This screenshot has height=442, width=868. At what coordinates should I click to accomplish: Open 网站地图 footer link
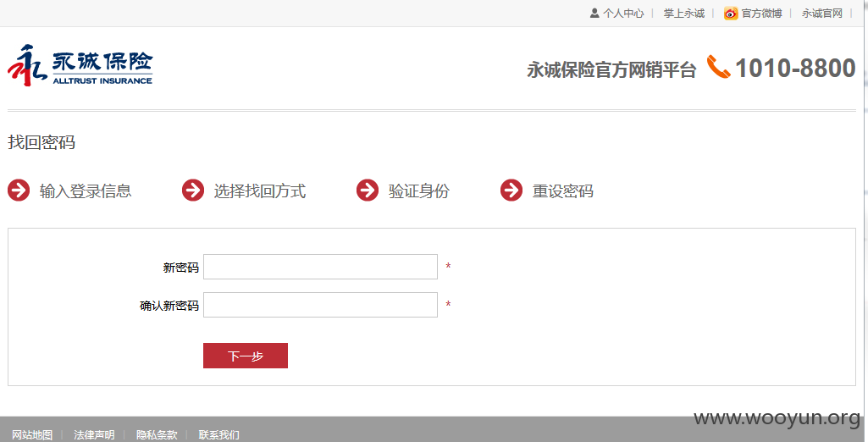coord(32,435)
